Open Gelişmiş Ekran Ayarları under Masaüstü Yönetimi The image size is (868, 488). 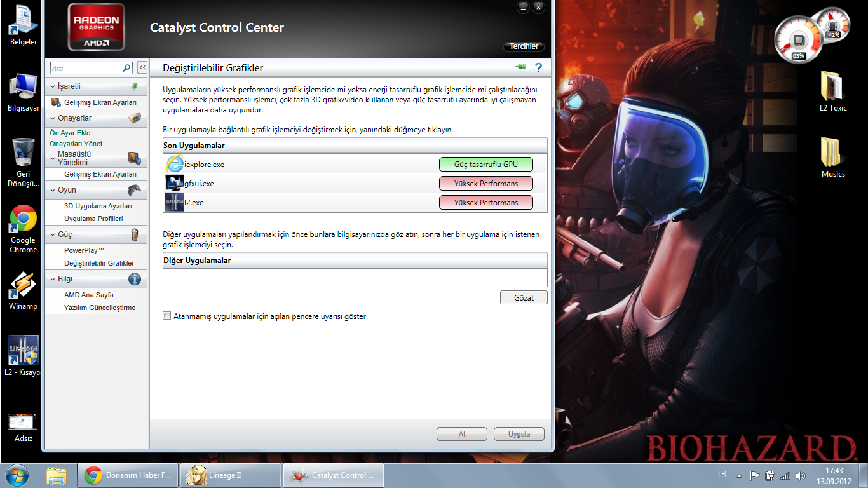click(100, 174)
